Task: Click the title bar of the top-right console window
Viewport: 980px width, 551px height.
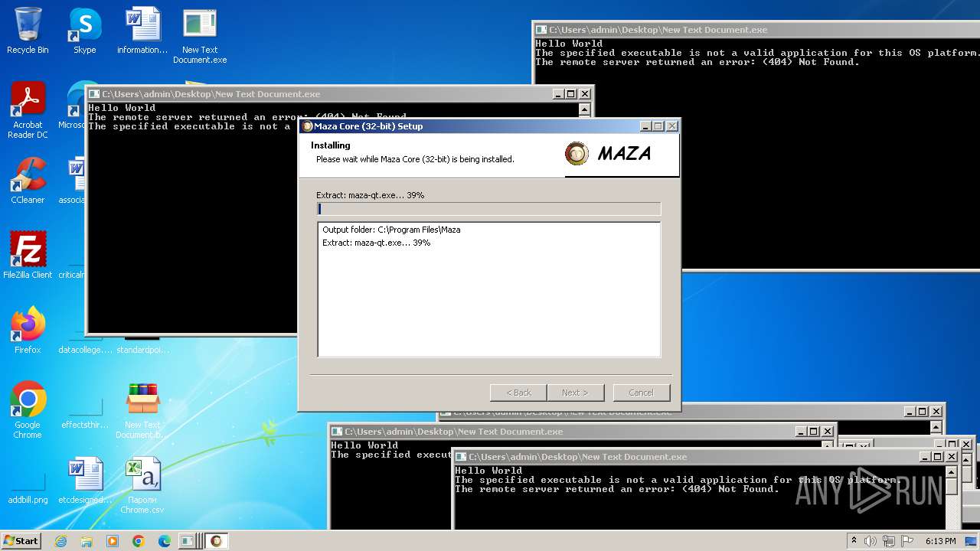Action: 756,30
